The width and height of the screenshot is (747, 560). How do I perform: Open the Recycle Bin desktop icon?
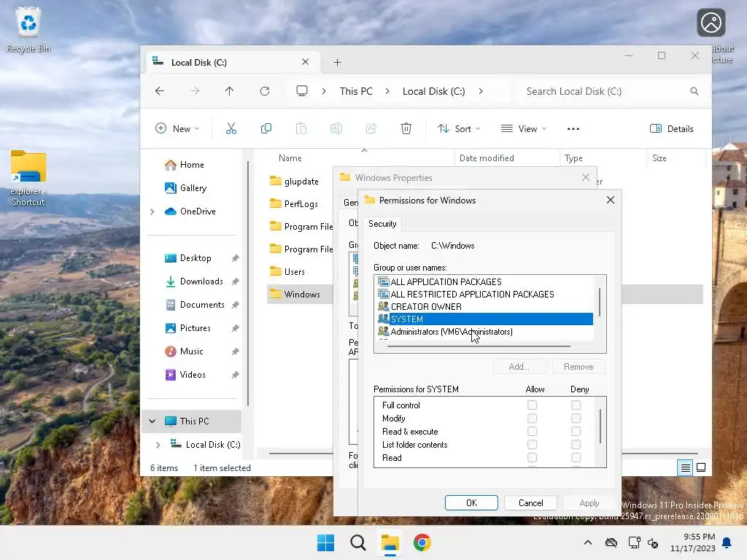click(x=28, y=29)
